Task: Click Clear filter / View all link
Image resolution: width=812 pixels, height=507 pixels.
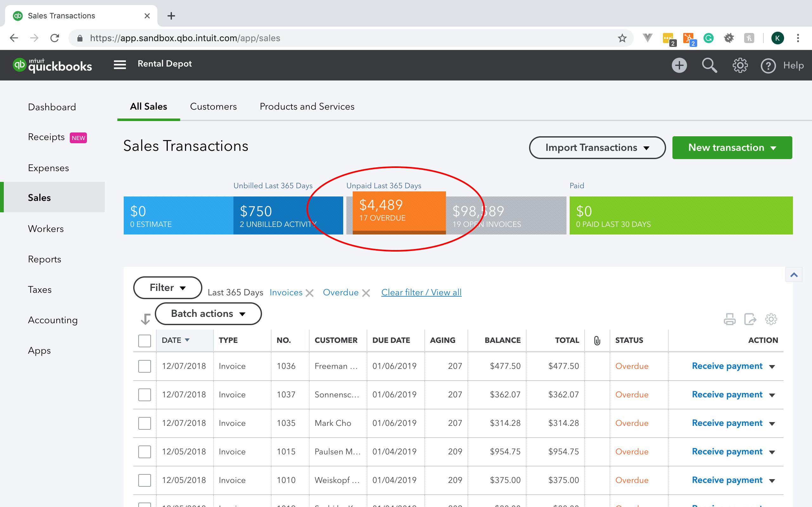Action: [421, 292]
